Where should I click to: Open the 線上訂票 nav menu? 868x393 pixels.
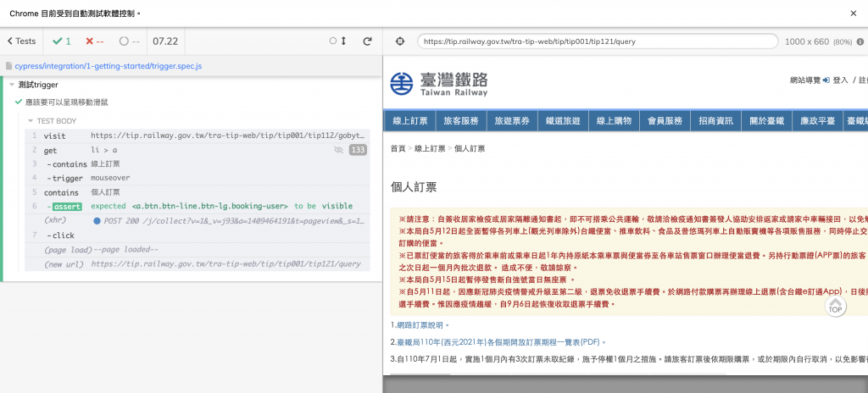tap(409, 120)
